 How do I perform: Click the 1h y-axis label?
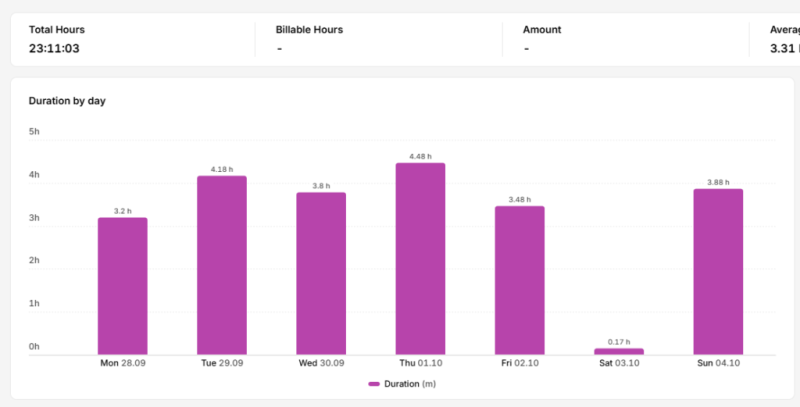click(x=34, y=303)
